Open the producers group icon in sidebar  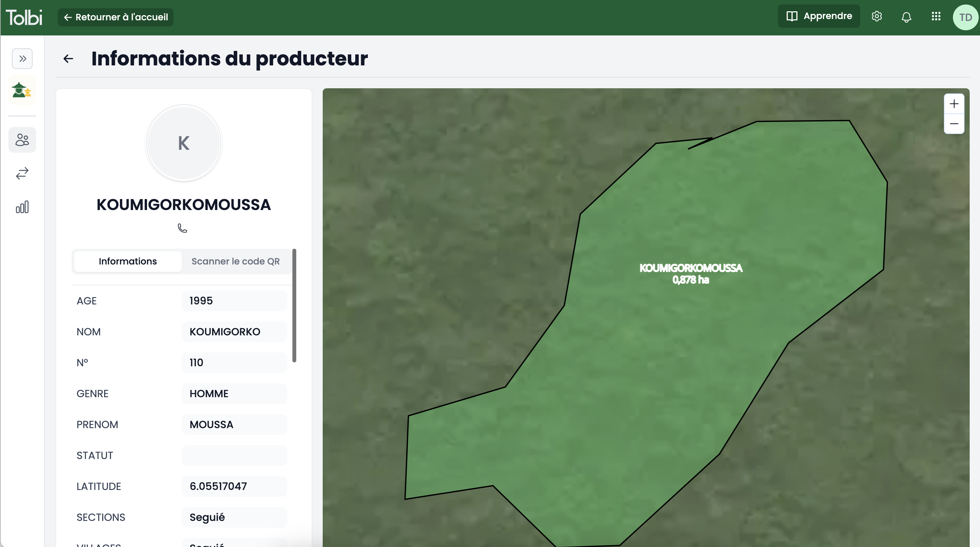tap(22, 140)
